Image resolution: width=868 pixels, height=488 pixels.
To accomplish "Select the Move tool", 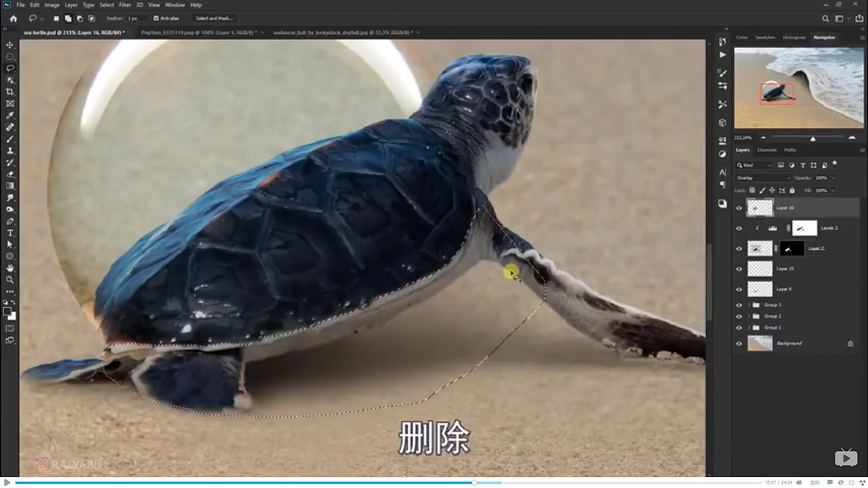I will 9,43.
